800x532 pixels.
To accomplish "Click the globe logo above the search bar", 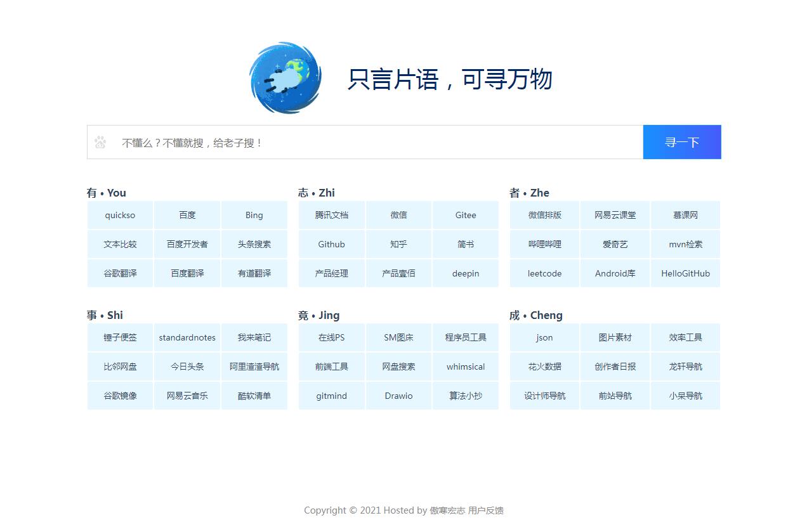I will pyautogui.click(x=285, y=77).
